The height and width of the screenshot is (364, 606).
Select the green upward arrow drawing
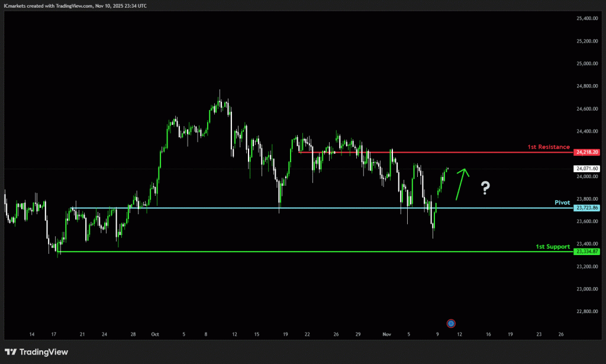(x=462, y=184)
